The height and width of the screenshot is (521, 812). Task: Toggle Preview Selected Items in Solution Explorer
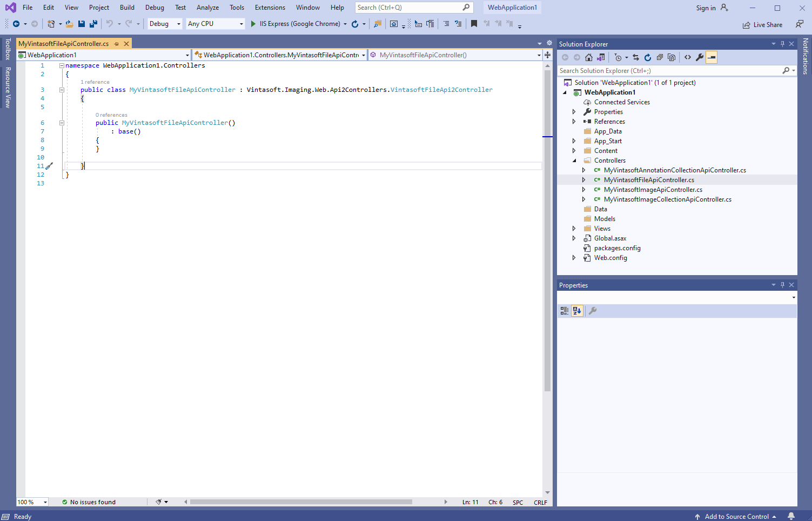[712, 57]
